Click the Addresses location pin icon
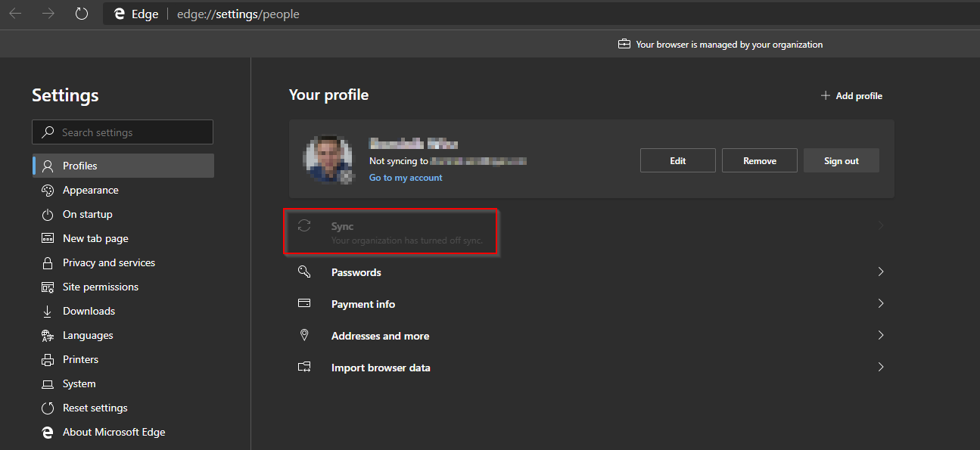This screenshot has height=450, width=980. (x=304, y=335)
